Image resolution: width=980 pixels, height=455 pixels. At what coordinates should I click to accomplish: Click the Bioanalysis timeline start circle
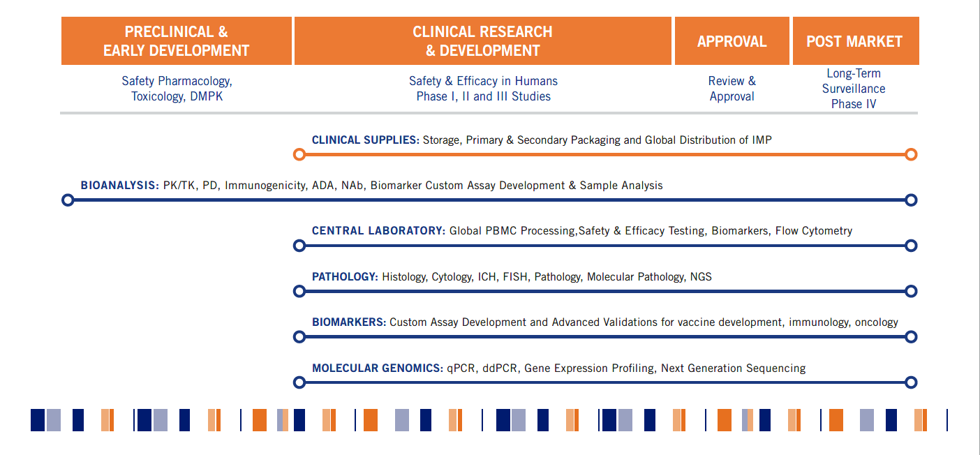68,200
